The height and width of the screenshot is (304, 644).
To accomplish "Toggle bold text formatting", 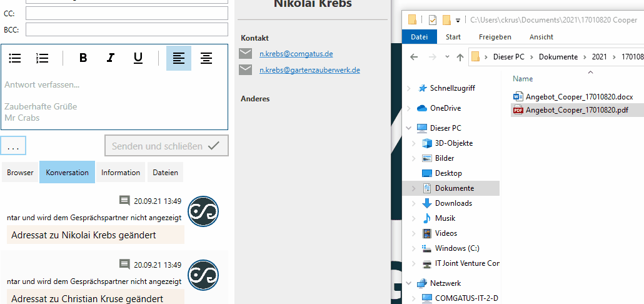I will [x=83, y=58].
